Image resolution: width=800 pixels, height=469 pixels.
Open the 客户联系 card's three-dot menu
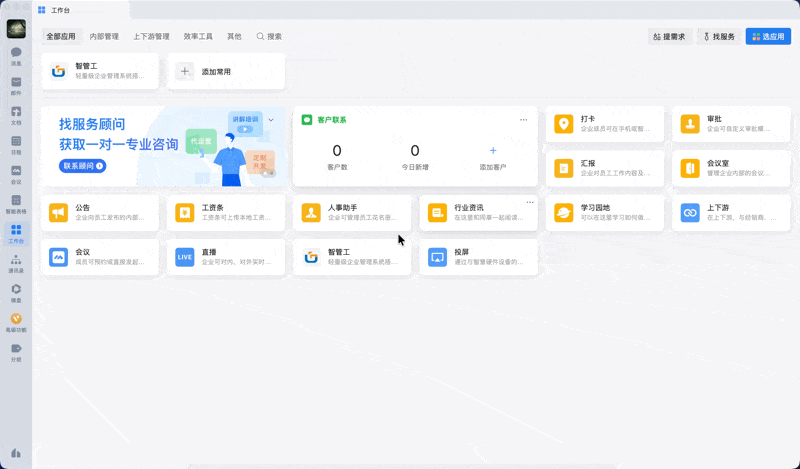point(523,119)
